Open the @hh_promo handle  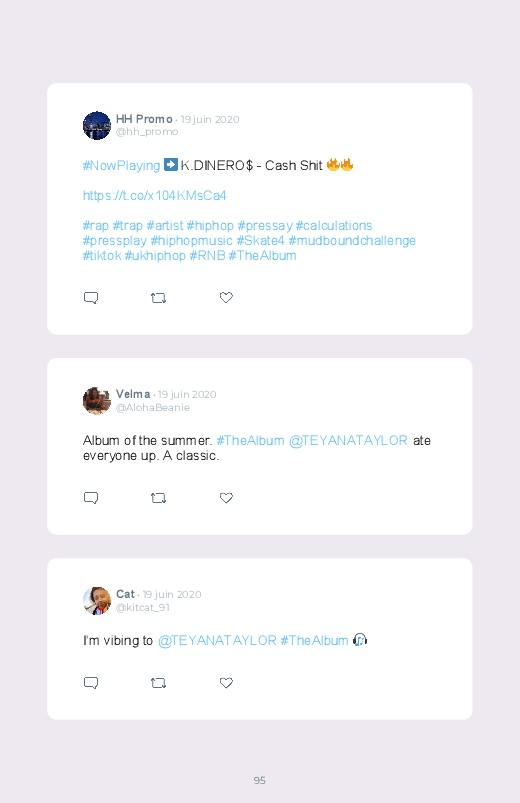click(147, 132)
